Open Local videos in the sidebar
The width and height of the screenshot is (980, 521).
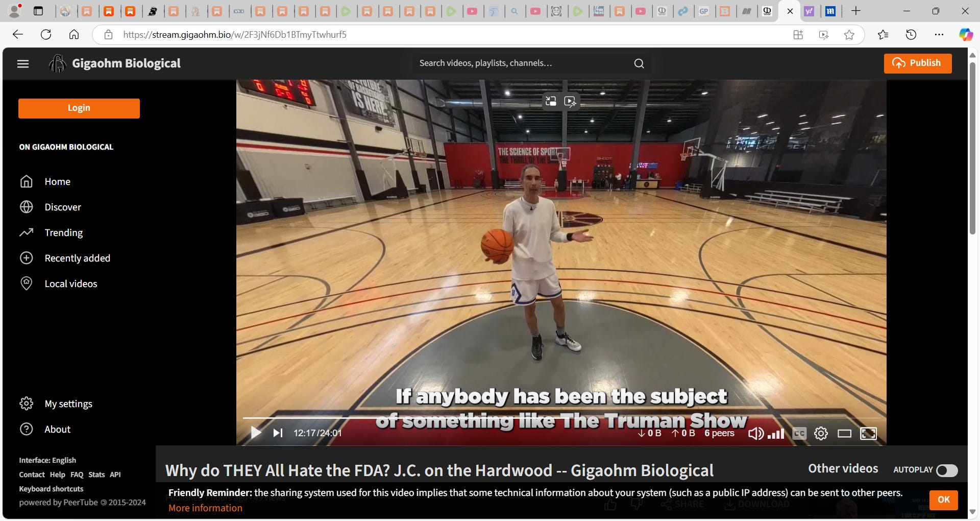pyautogui.click(x=70, y=284)
